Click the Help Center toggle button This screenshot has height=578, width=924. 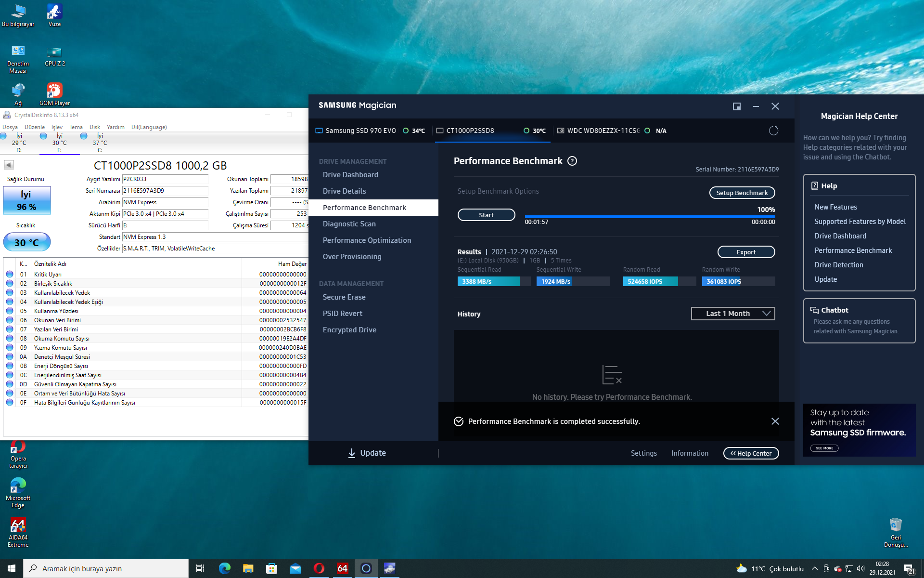(751, 453)
